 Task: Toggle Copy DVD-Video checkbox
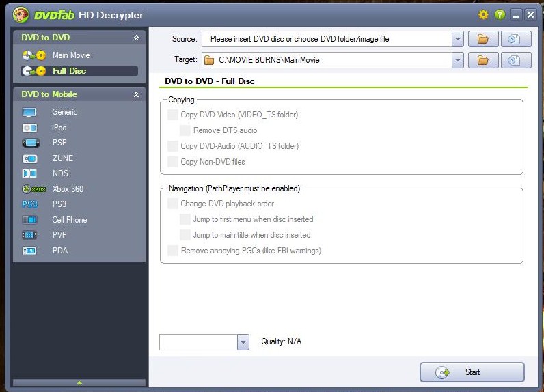173,115
